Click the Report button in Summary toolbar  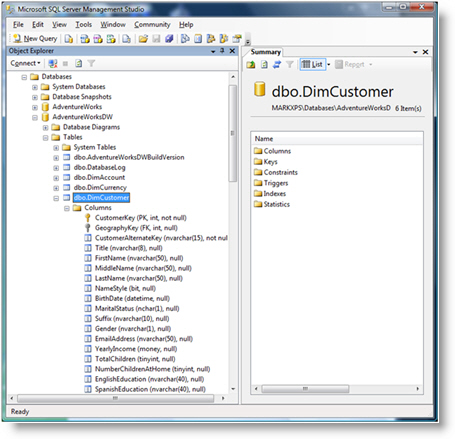tap(350, 64)
